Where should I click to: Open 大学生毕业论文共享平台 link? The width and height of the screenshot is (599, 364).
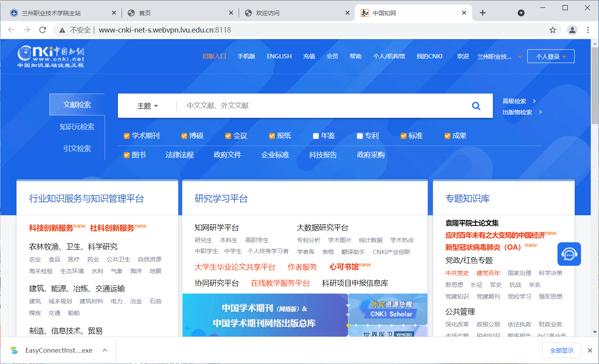tap(235, 267)
